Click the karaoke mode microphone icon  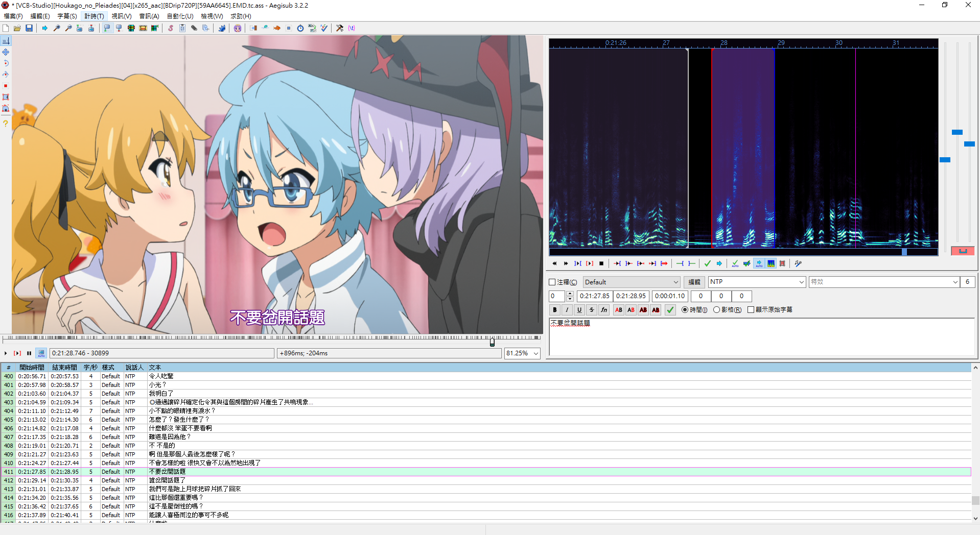click(798, 263)
